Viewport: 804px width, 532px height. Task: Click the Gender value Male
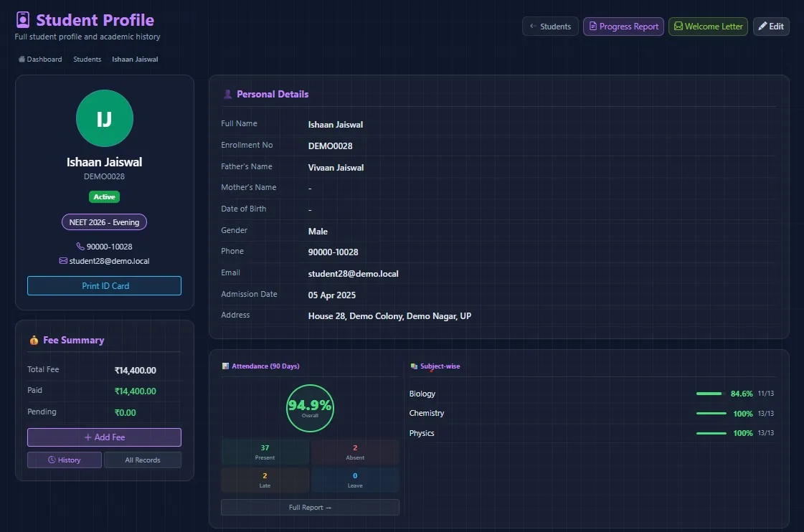[x=318, y=232]
